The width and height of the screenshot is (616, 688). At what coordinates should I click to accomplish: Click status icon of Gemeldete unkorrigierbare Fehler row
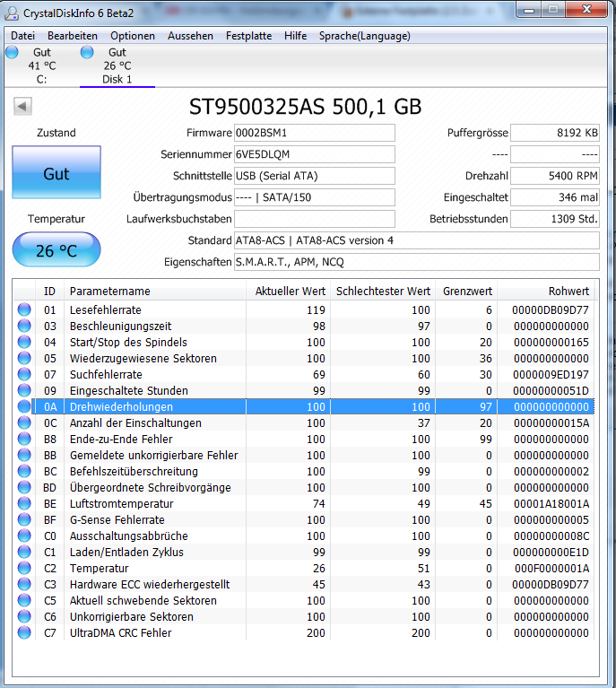24,455
